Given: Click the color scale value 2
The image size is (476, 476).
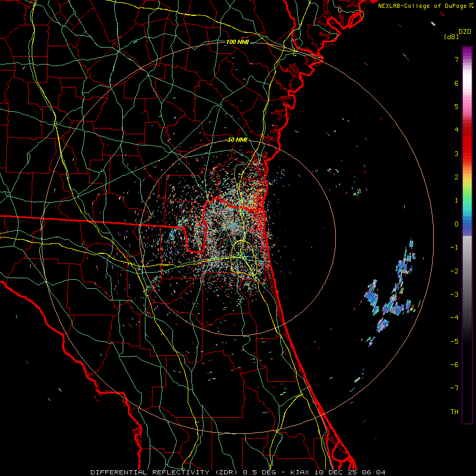Looking at the screenshot, I should coord(456,177).
